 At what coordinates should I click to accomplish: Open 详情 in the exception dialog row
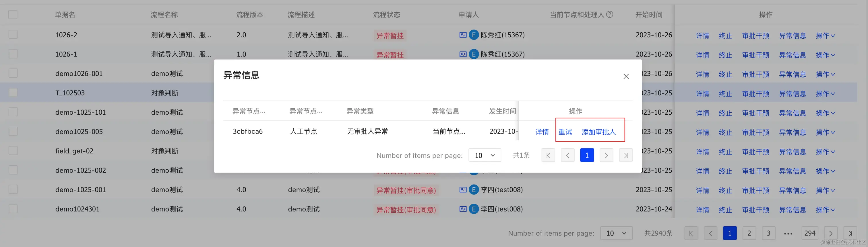click(x=542, y=132)
